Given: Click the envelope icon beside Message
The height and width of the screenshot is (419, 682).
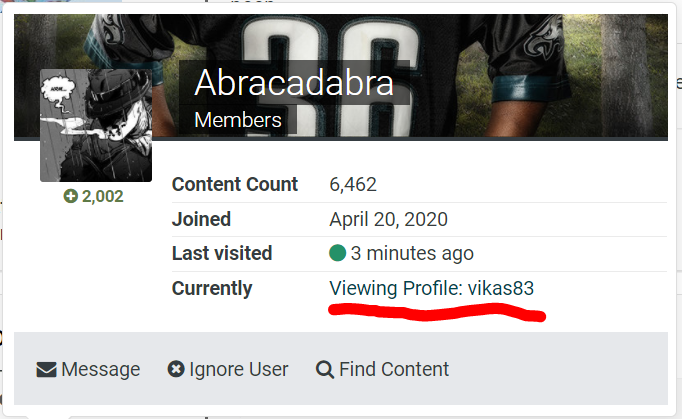Looking at the screenshot, I should click(46, 370).
